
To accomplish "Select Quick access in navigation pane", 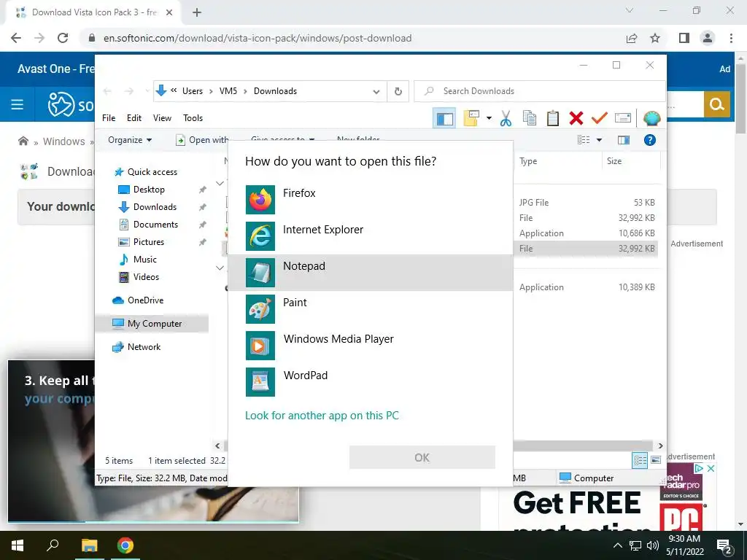I will [x=152, y=172].
